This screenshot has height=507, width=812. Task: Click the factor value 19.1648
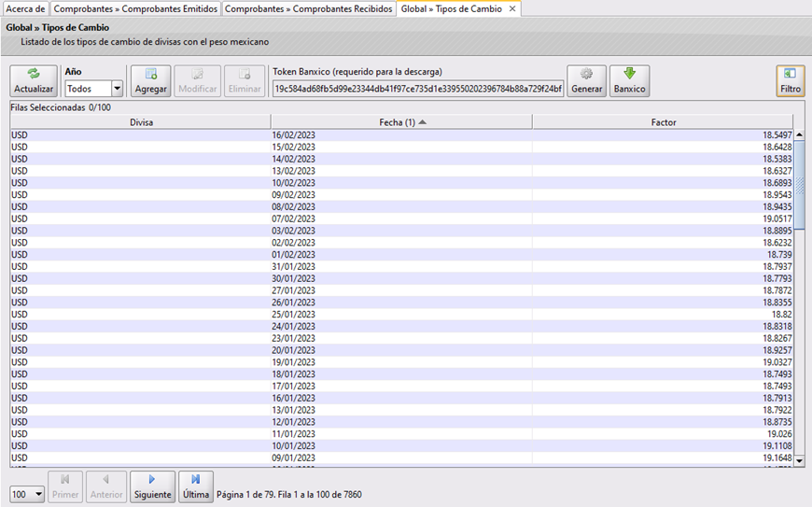pyautogui.click(x=777, y=458)
